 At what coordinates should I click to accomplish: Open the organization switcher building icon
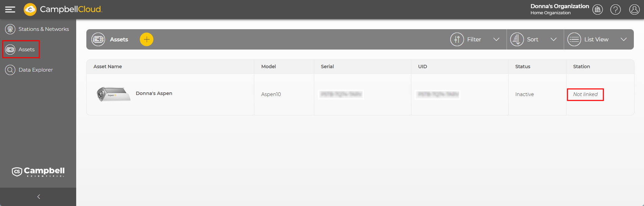598,10
